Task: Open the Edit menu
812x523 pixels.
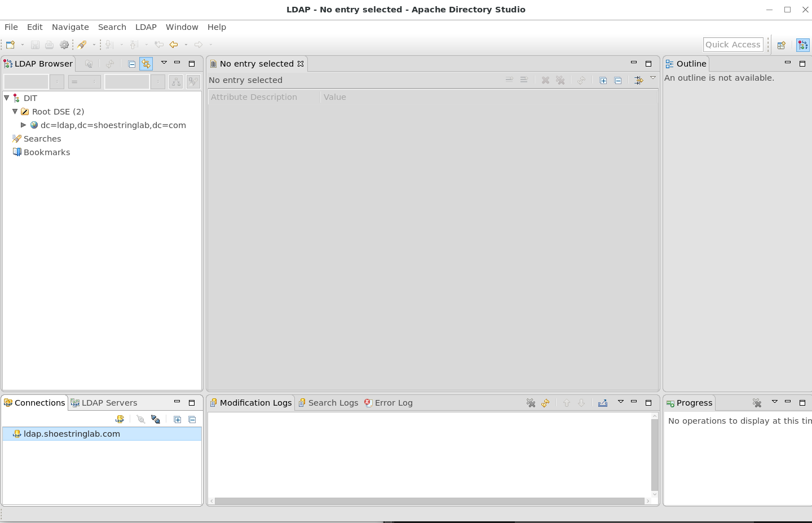Action: coord(35,27)
